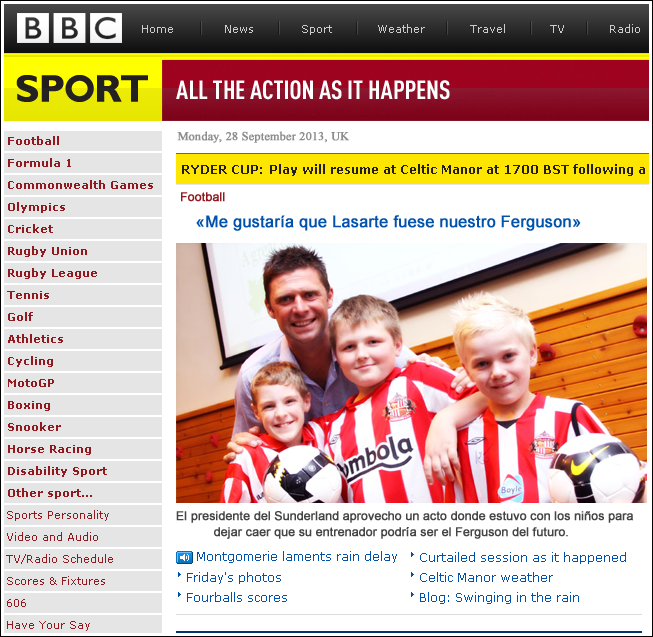
Task: Click the BBC logo
Action: pos(69,28)
